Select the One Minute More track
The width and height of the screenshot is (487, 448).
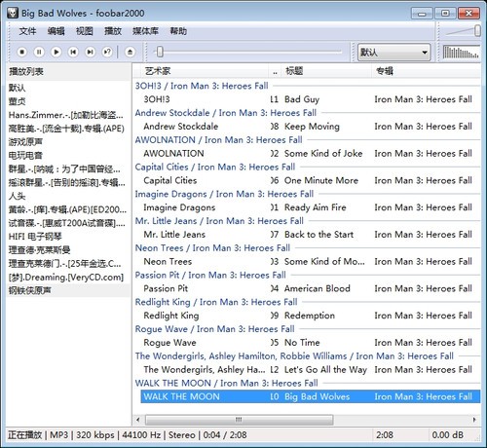[x=310, y=180]
